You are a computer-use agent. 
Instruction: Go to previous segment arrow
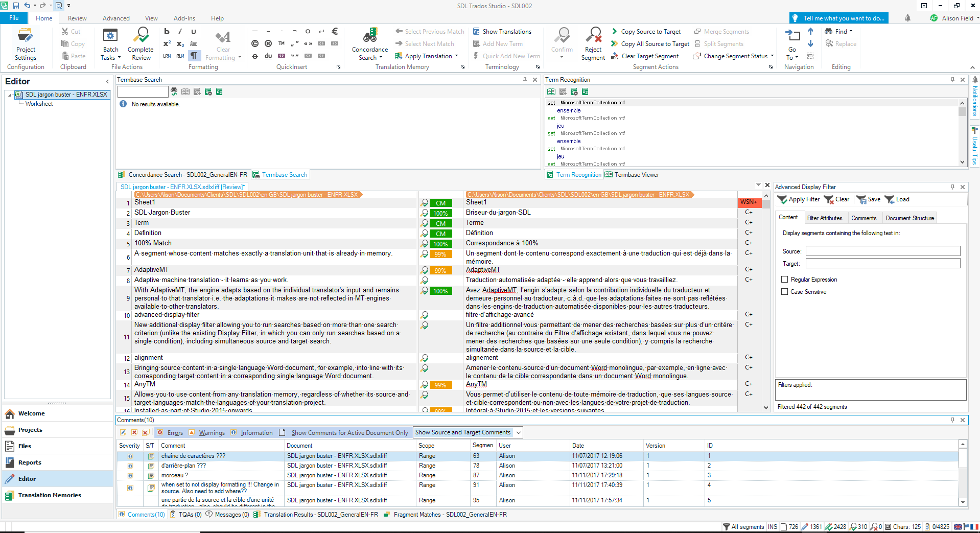810,31
